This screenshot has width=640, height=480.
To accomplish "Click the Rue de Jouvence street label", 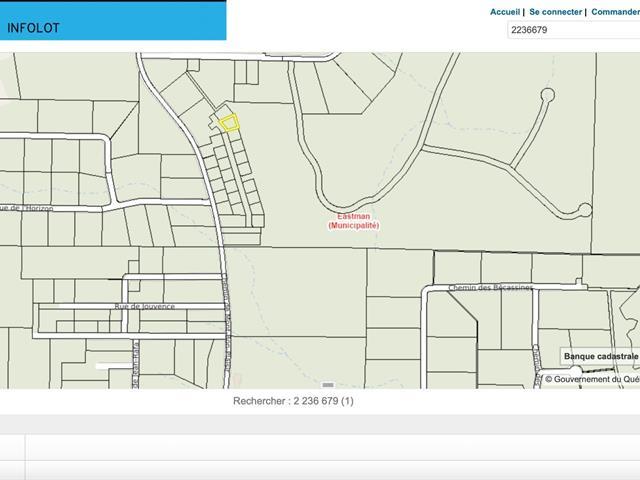I will [x=145, y=306].
